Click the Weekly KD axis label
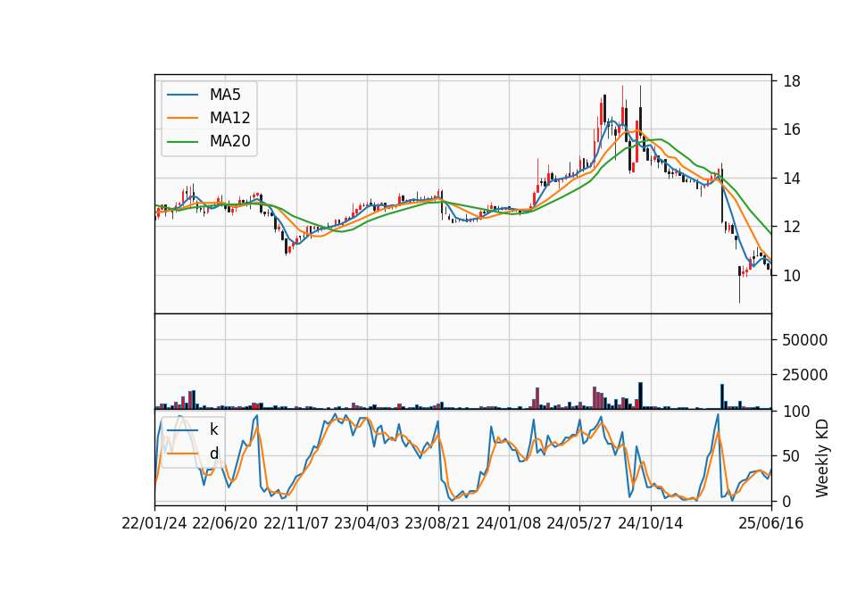Viewport: 857px width, 616px height. click(x=821, y=458)
